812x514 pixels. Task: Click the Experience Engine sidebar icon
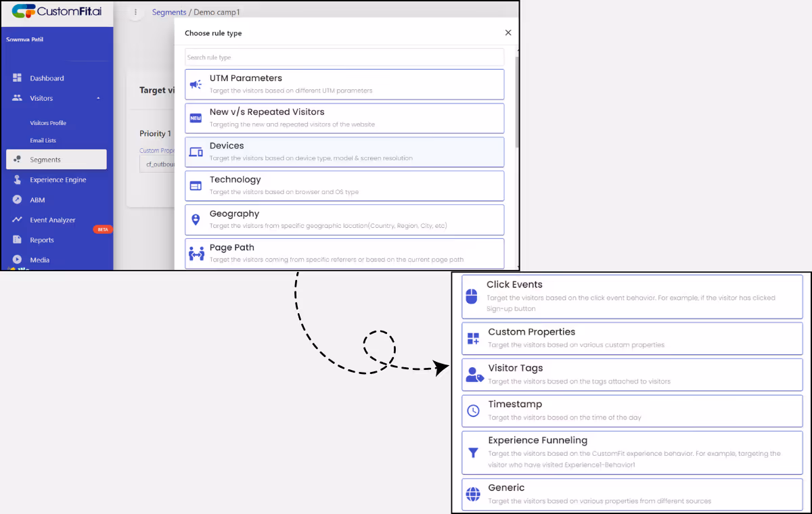pyautogui.click(x=17, y=179)
